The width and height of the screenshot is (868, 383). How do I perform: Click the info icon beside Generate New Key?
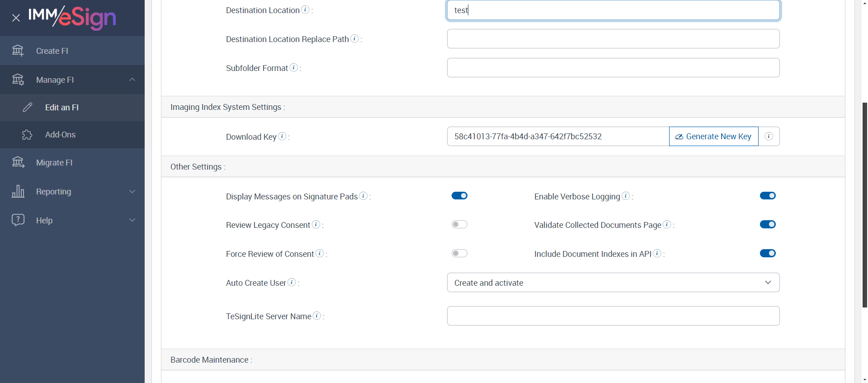pyautogui.click(x=769, y=137)
